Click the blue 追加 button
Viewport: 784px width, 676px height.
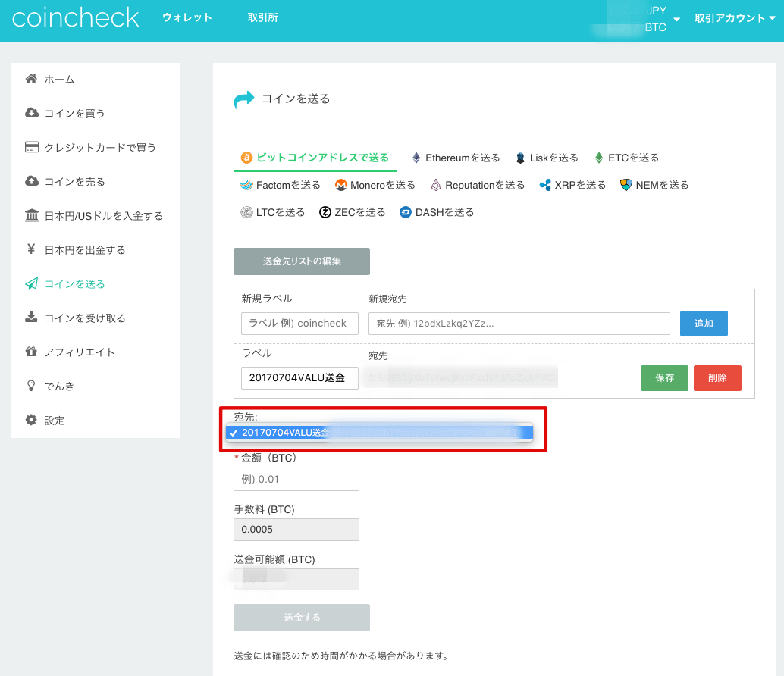click(704, 324)
